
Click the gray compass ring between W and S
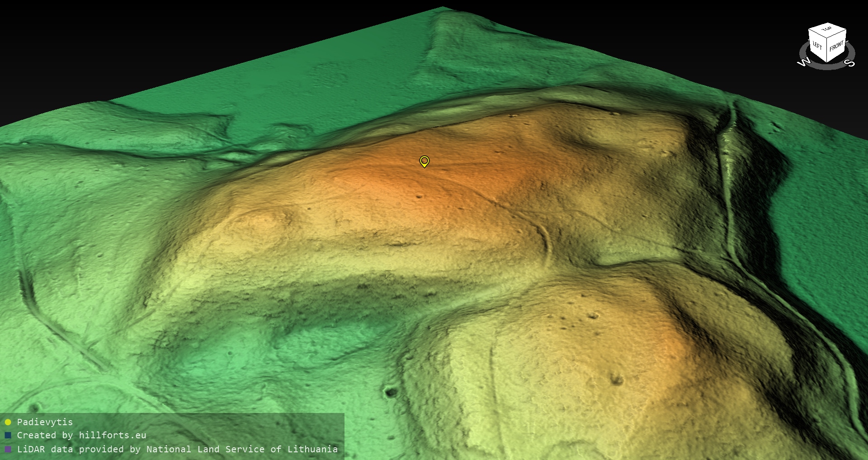point(827,67)
